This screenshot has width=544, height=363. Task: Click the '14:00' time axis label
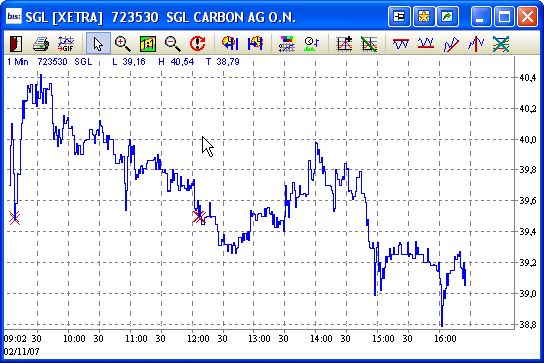pos(321,339)
